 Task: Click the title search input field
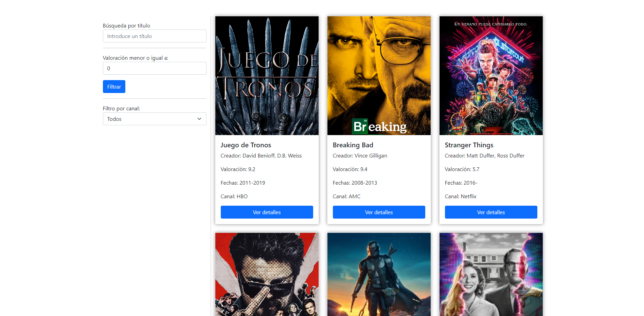click(x=155, y=36)
